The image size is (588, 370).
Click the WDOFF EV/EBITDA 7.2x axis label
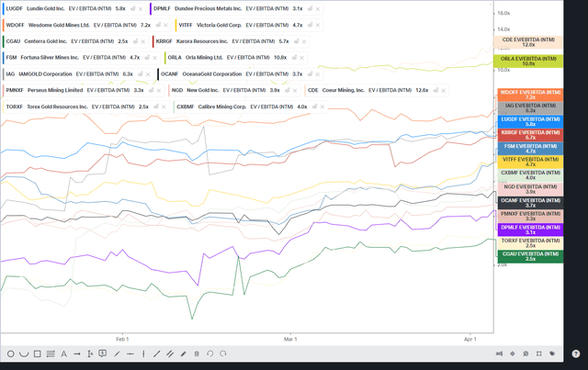[x=530, y=95]
